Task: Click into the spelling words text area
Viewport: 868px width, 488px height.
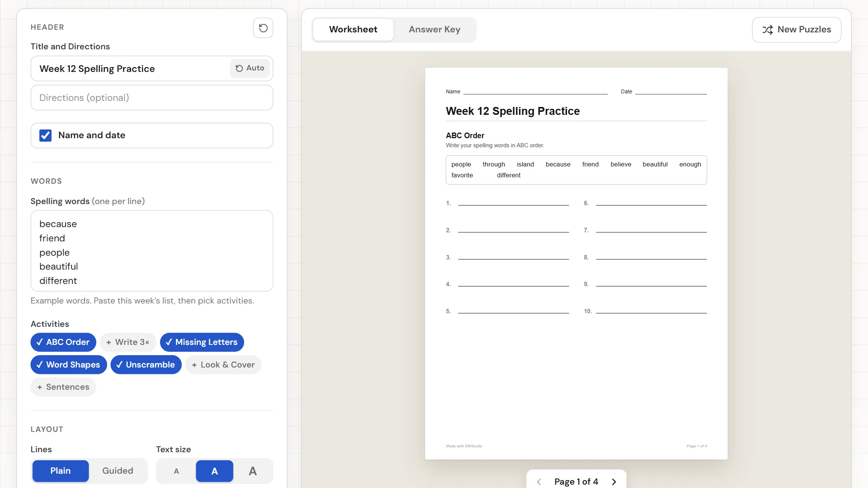Action: [x=152, y=251]
